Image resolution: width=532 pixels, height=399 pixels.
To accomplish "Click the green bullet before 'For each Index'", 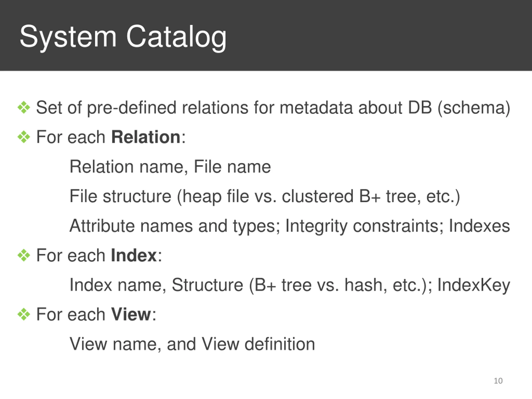I will tap(24, 255).
